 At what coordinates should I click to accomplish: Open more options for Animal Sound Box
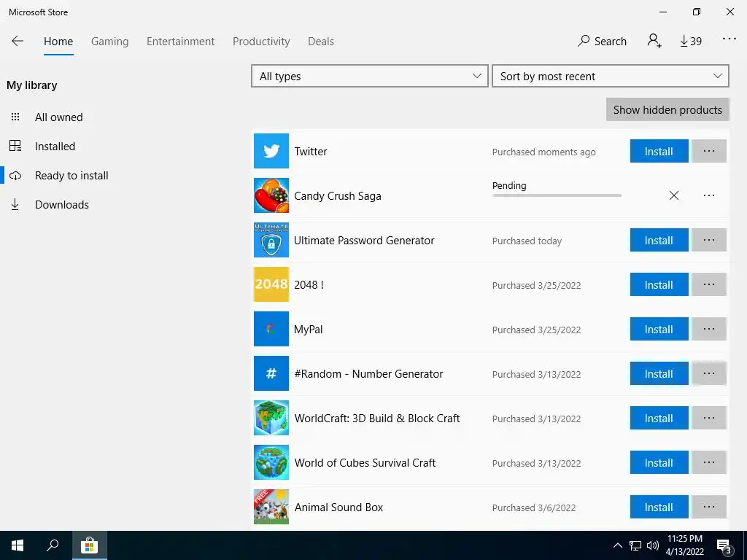pyautogui.click(x=709, y=507)
